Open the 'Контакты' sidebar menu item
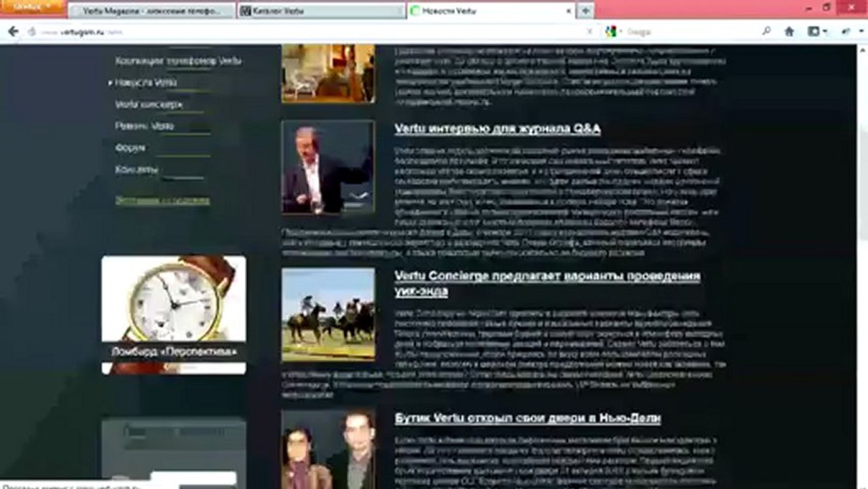This screenshot has width=868, height=489. tap(136, 170)
